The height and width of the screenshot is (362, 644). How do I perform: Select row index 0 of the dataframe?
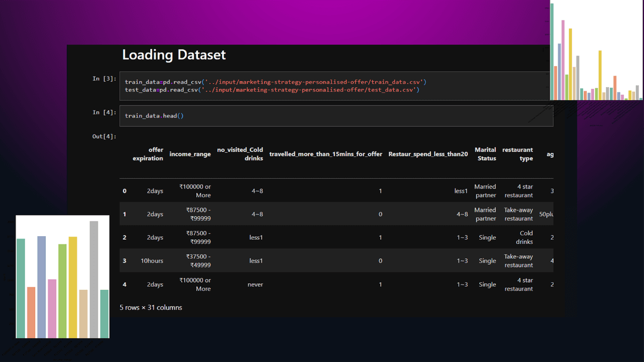(x=125, y=191)
